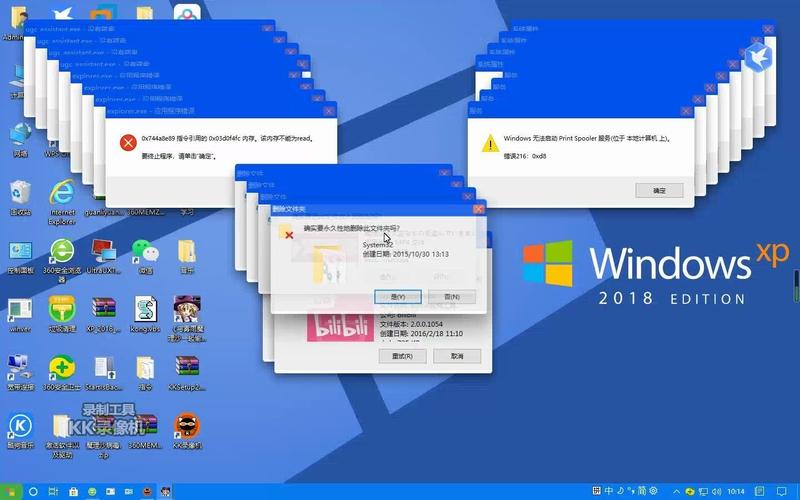Select the winver desktop shortcut

pos(20,315)
